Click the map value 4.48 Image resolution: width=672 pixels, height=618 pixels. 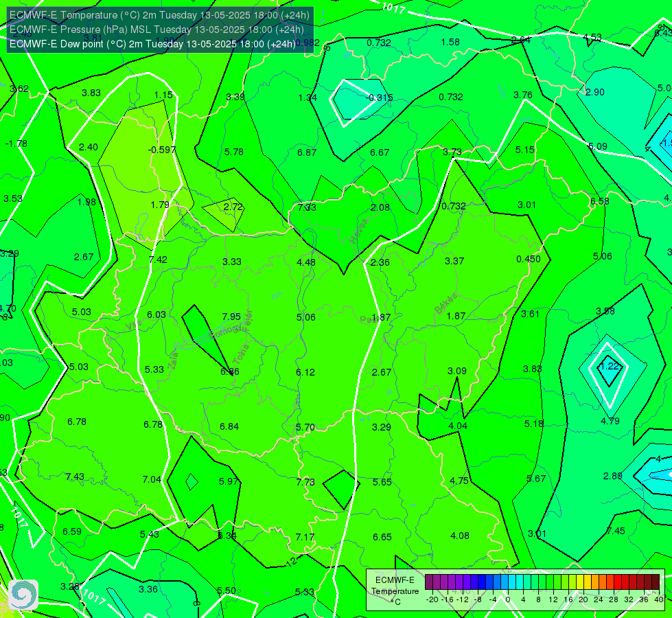[x=306, y=262]
